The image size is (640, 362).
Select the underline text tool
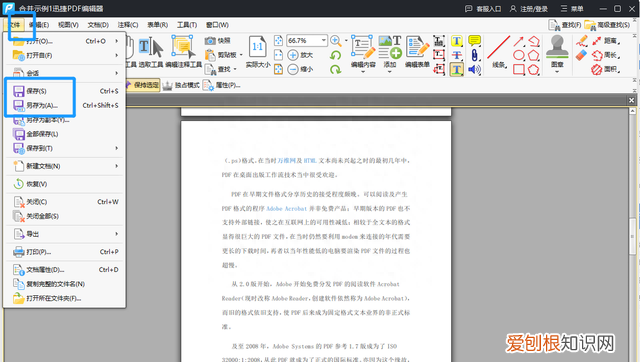pos(457,69)
